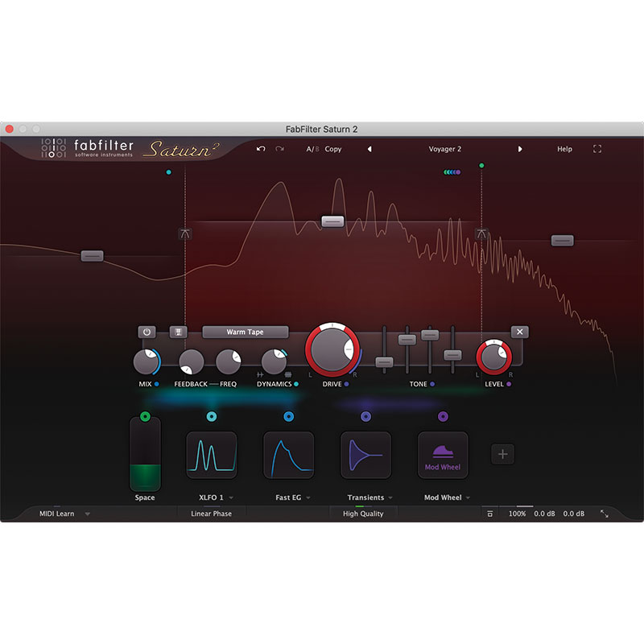
Task: Go to the previous preset arrow
Action: click(369, 149)
